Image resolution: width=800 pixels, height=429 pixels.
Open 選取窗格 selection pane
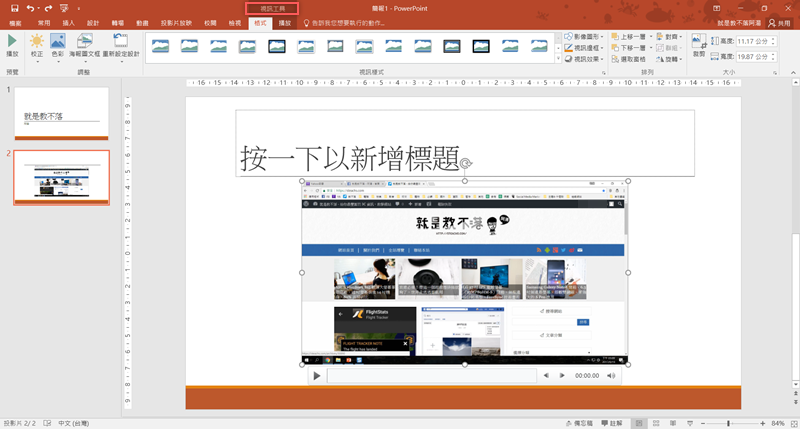coord(629,59)
